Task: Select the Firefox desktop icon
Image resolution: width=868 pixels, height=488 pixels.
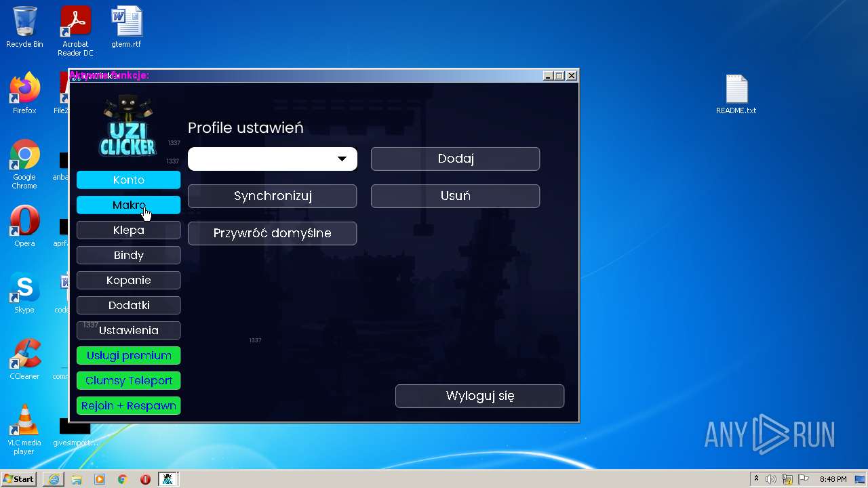Action: pyautogui.click(x=24, y=94)
